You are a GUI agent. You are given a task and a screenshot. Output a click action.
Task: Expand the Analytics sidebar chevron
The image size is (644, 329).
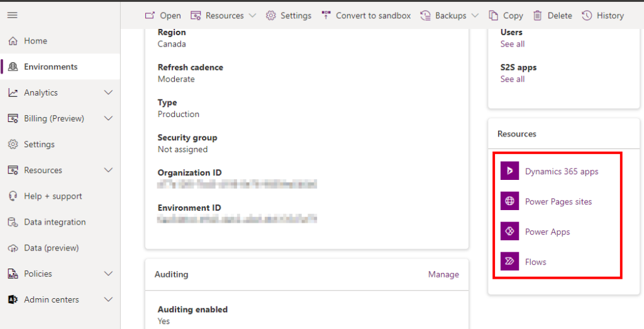[108, 93]
